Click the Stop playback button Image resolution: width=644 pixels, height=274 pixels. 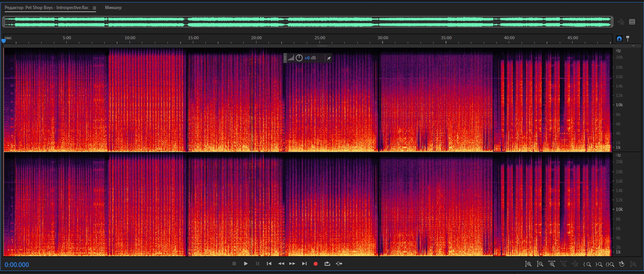(x=234, y=264)
